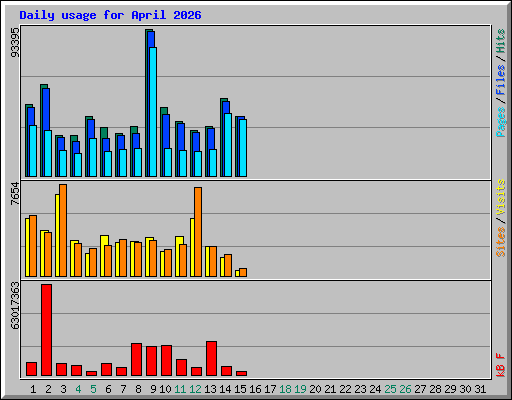The height and width of the screenshot is (400, 512).
Task: Select the small orange sites bar, day 15
Action: (243, 273)
